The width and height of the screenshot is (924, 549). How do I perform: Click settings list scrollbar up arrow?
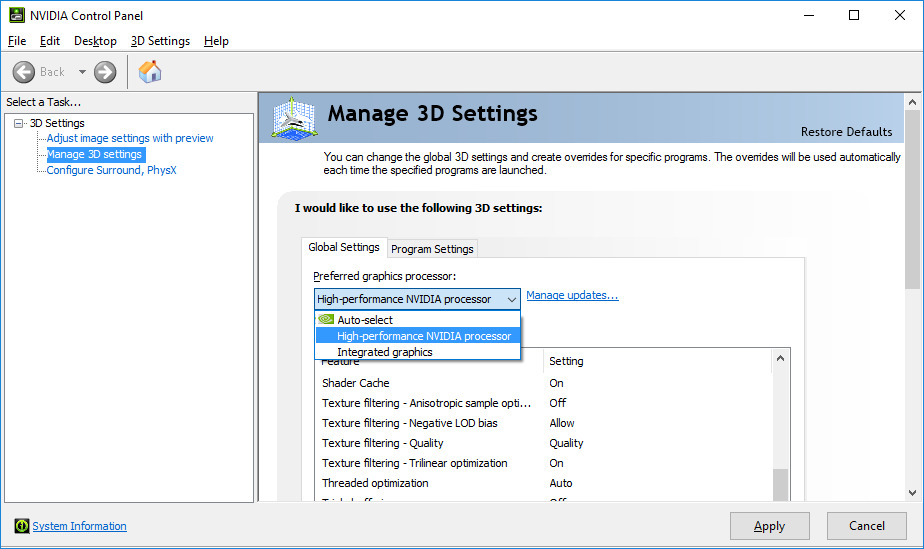tap(780, 358)
